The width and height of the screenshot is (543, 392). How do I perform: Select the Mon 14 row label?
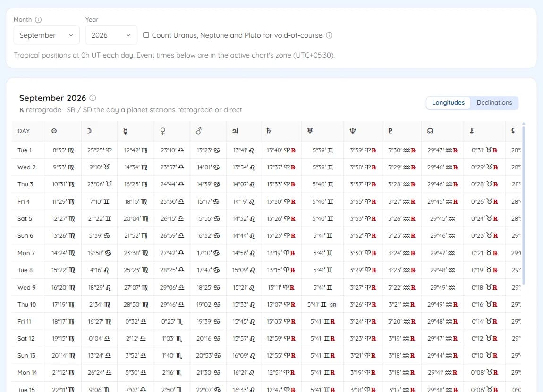27,372
